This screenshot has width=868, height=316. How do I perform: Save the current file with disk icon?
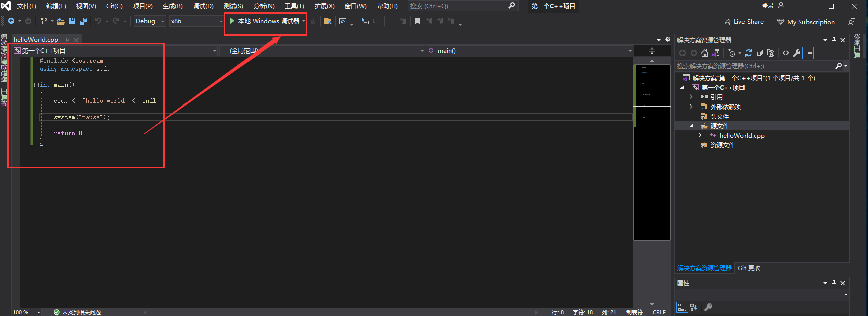point(72,21)
